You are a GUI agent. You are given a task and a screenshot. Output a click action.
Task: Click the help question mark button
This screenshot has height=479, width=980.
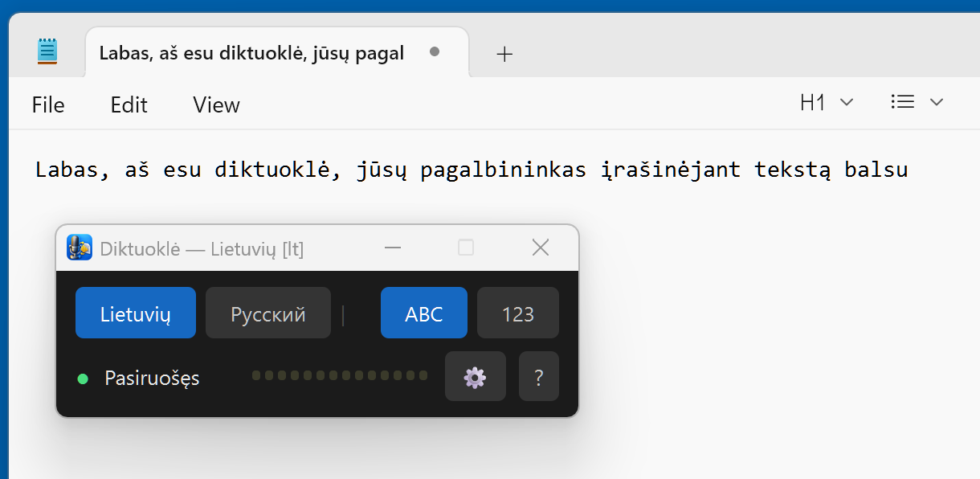[x=539, y=376]
